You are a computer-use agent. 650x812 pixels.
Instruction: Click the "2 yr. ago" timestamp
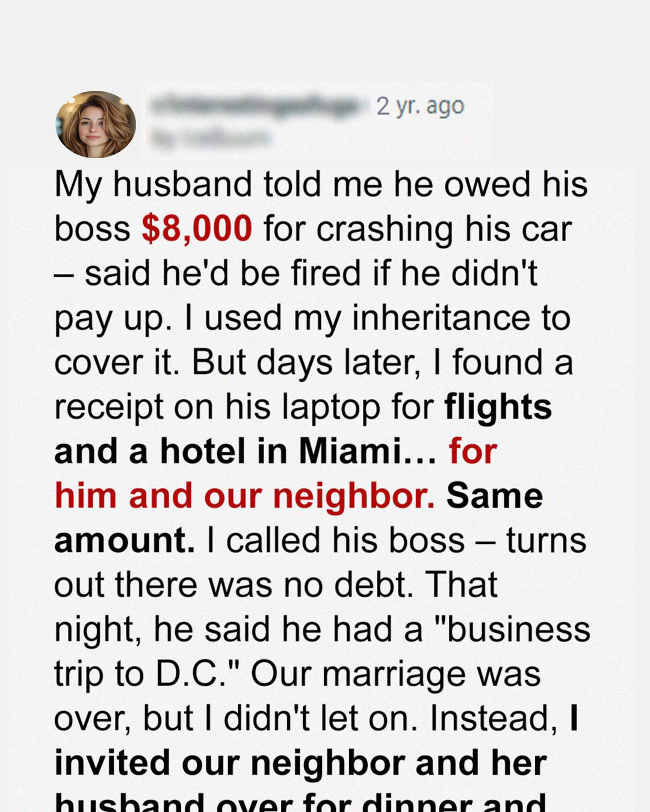click(420, 106)
